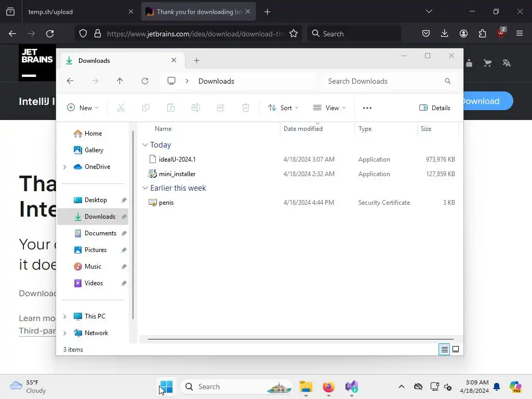Click the Delete trash icon in Explorer
The height and width of the screenshot is (399, 532).
[x=246, y=108]
